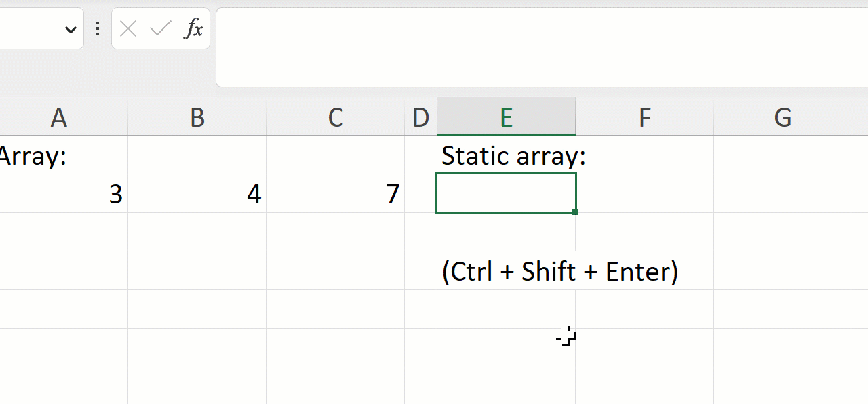This screenshot has width=868, height=404.
Task: Select column F header
Action: tap(644, 118)
